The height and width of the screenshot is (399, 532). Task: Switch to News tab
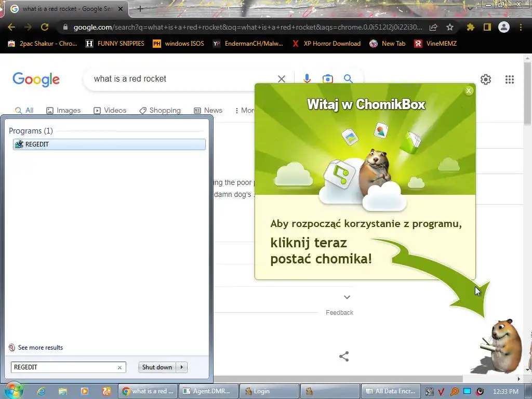click(x=208, y=110)
